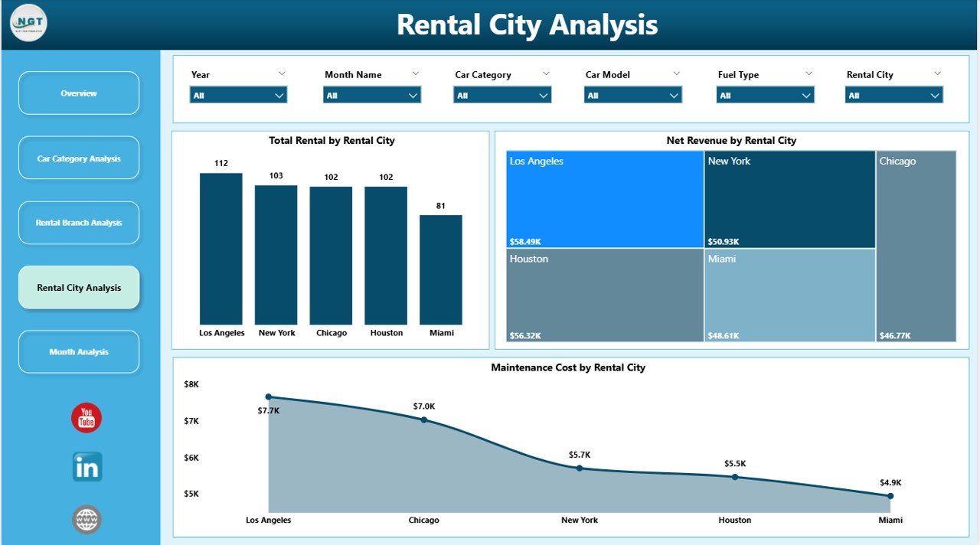Click the NGT logo in the top left corner
Screen dimensions: 980x545
(x=28, y=23)
